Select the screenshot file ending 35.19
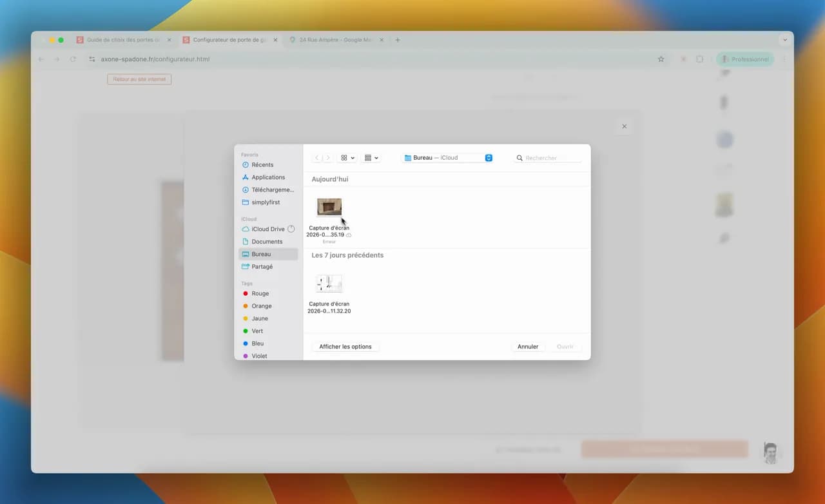Image resolution: width=825 pixels, height=504 pixels. 329,219
